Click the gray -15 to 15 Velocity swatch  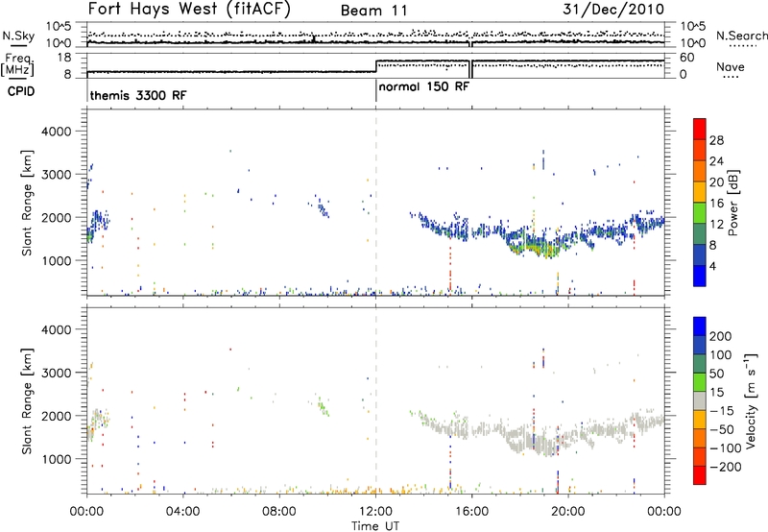[700, 400]
